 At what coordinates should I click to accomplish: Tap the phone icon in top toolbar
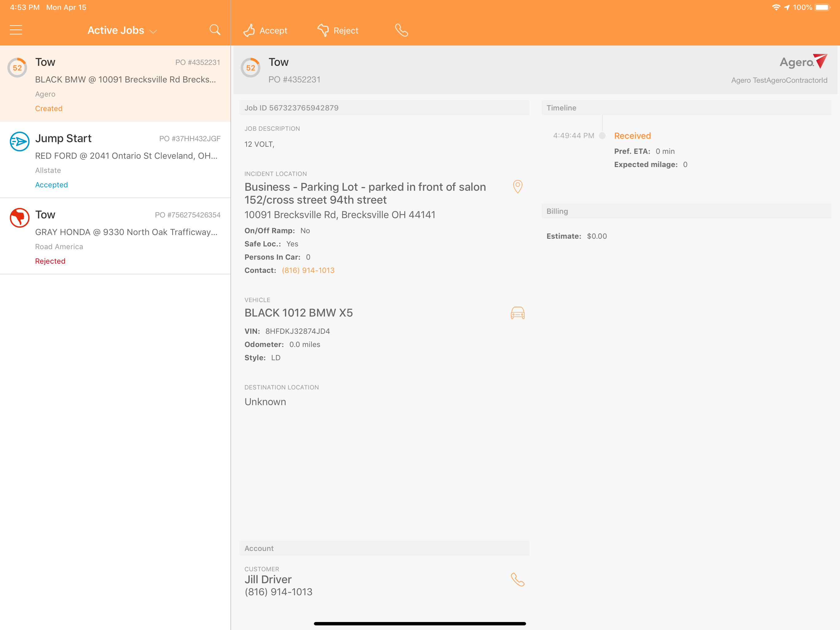tap(401, 30)
